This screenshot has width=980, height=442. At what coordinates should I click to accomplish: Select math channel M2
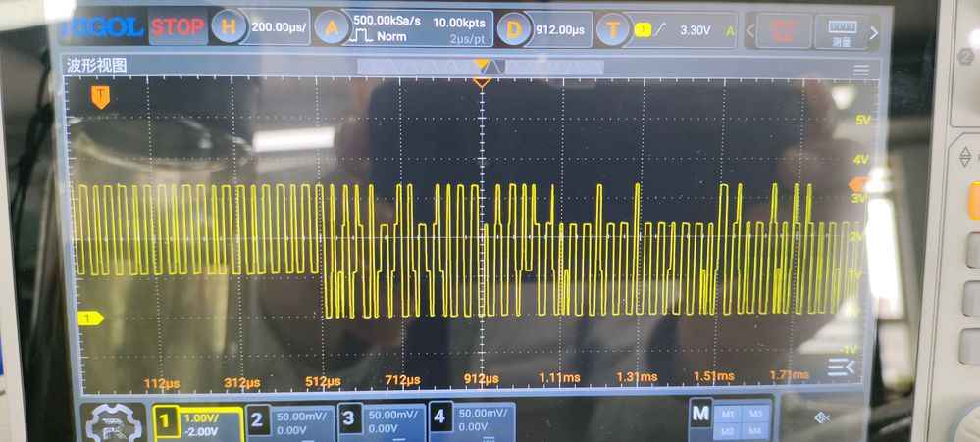(x=727, y=432)
